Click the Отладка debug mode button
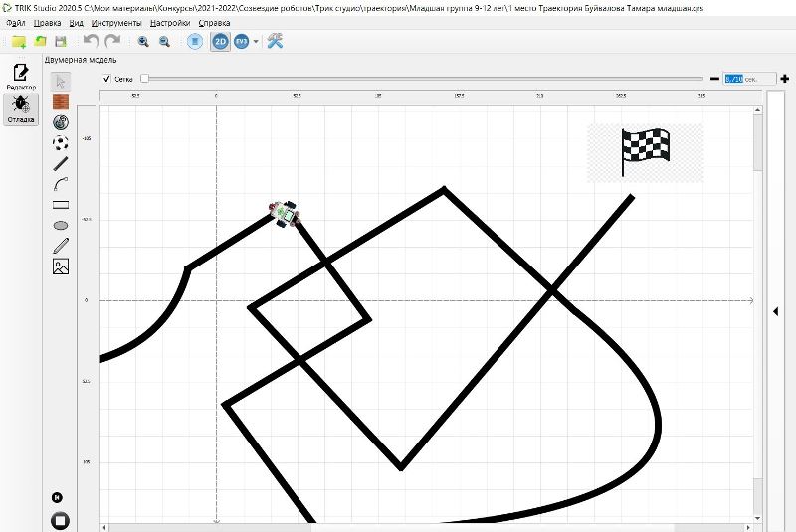 (20, 109)
